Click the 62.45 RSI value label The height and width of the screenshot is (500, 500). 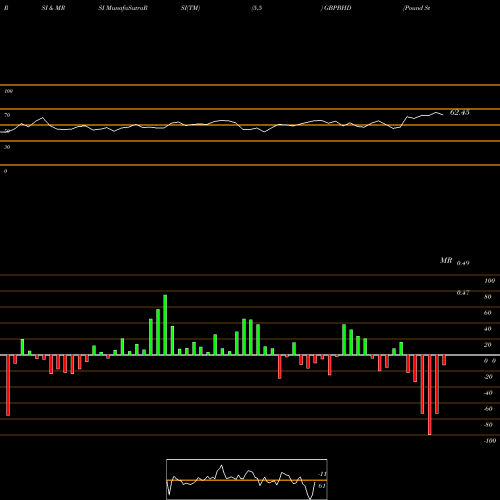(460, 113)
